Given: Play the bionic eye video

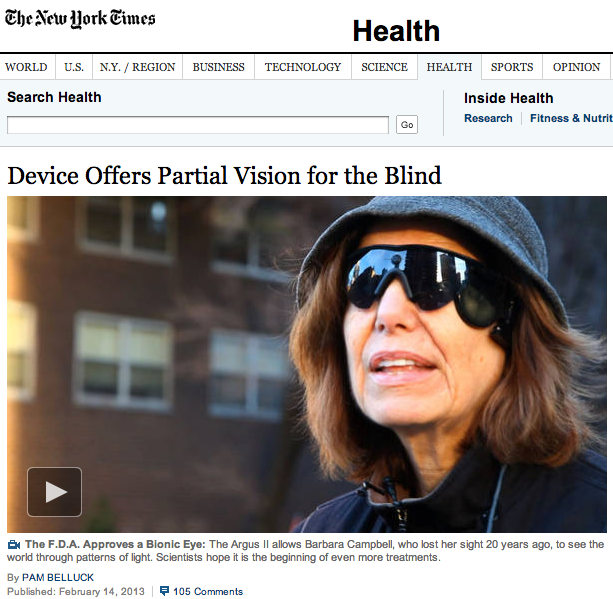Looking at the screenshot, I should click(54, 491).
